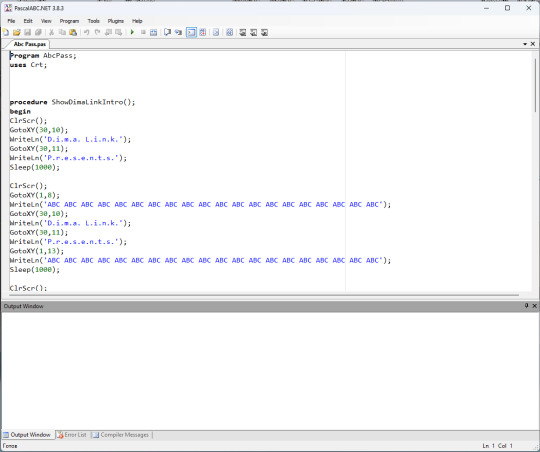Image resolution: width=540 pixels, height=452 pixels.
Task: Click the code formatting icon
Action: (229, 32)
